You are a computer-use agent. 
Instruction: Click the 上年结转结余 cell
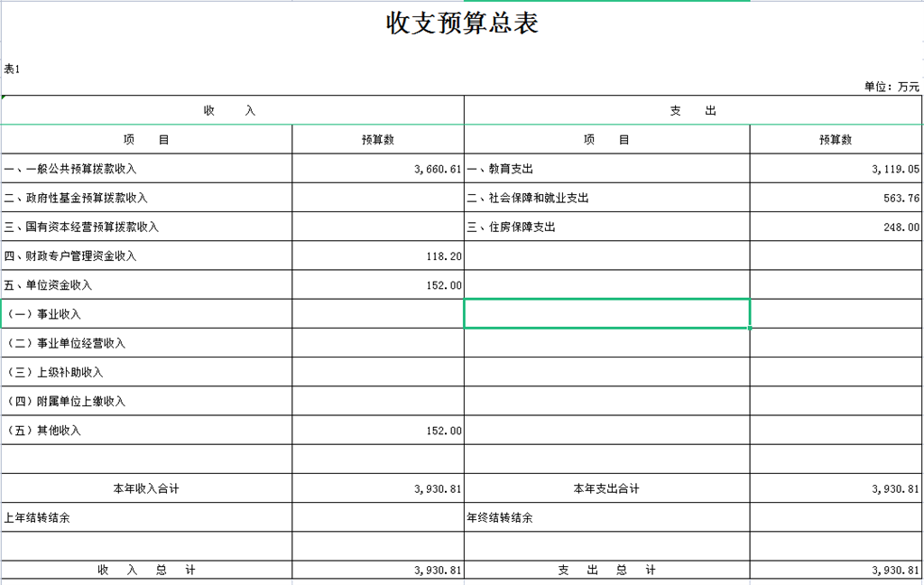click(x=146, y=518)
